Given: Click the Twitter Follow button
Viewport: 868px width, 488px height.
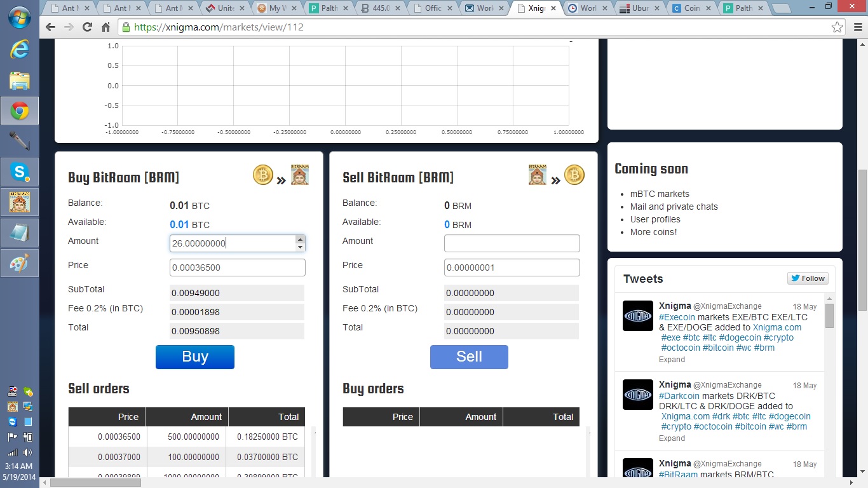Looking at the screenshot, I should [x=807, y=278].
